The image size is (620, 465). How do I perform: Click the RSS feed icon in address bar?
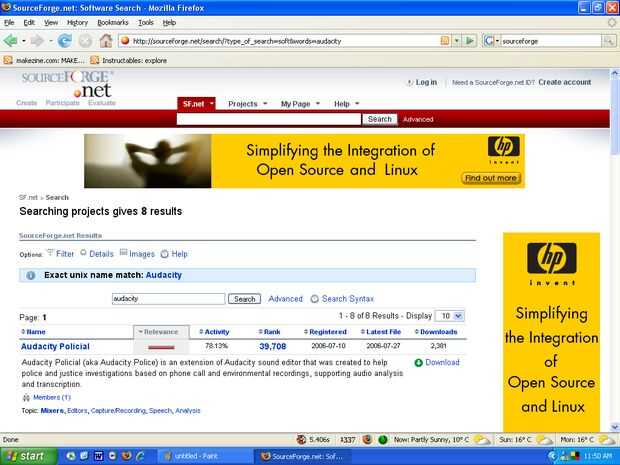tap(444, 40)
